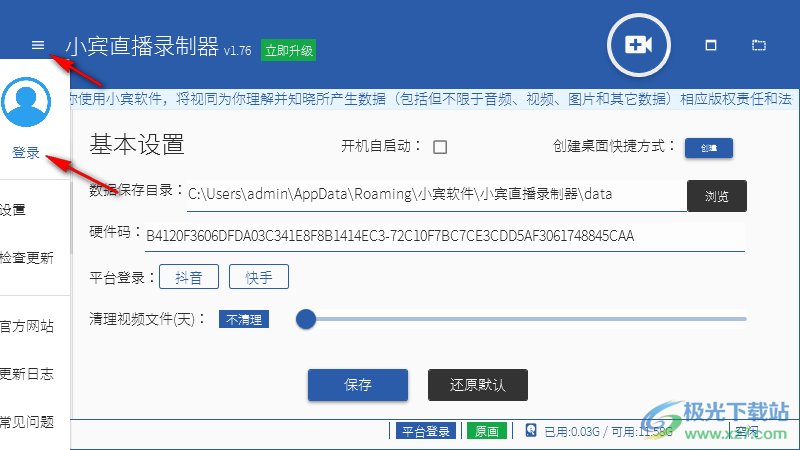Click the disk usage icon in status bar

[x=531, y=431]
